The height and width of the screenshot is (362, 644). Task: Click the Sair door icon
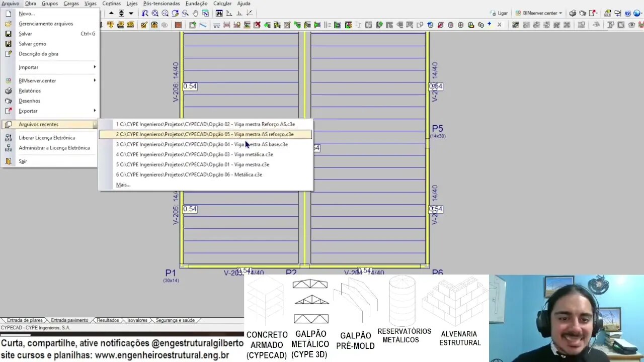click(8, 161)
